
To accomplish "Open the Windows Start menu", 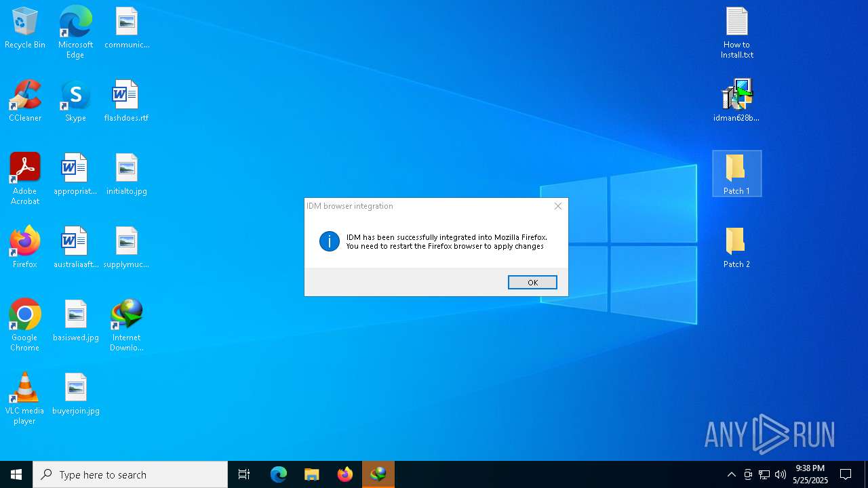I will (x=16, y=474).
